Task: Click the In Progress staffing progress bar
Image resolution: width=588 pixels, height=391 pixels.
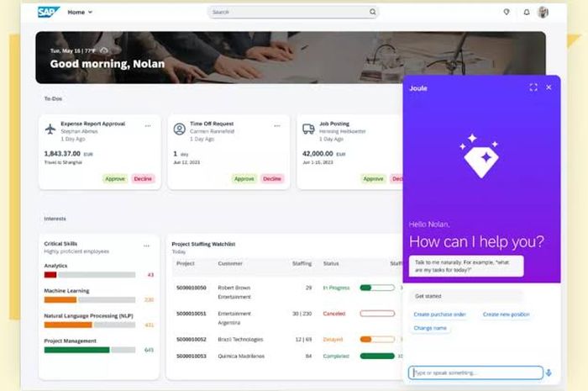Action: coord(377,288)
